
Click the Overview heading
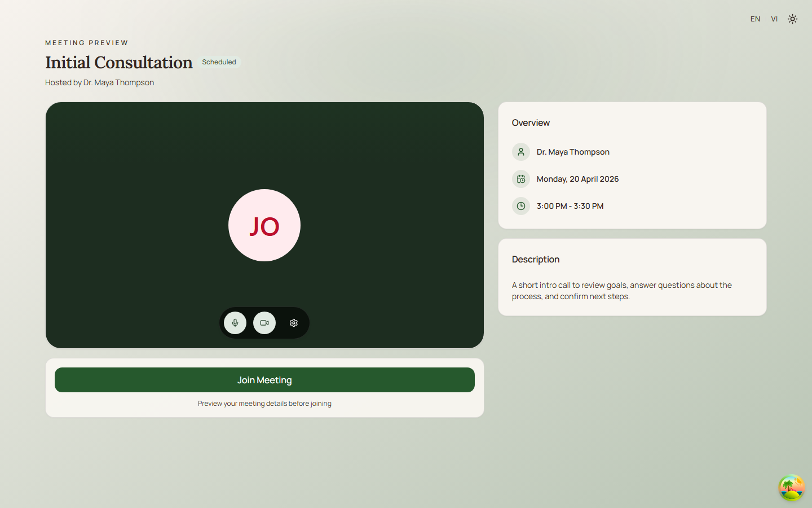pos(531,123)
